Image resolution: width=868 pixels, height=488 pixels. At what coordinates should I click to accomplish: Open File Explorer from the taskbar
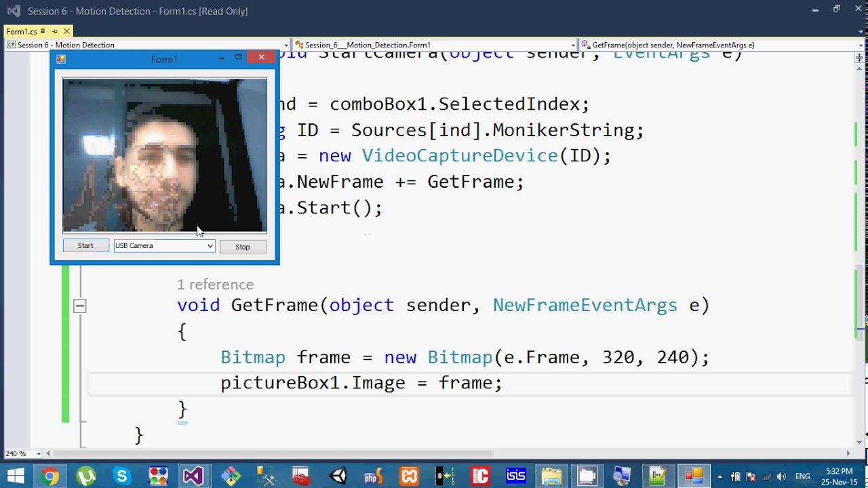pos(551,476)
